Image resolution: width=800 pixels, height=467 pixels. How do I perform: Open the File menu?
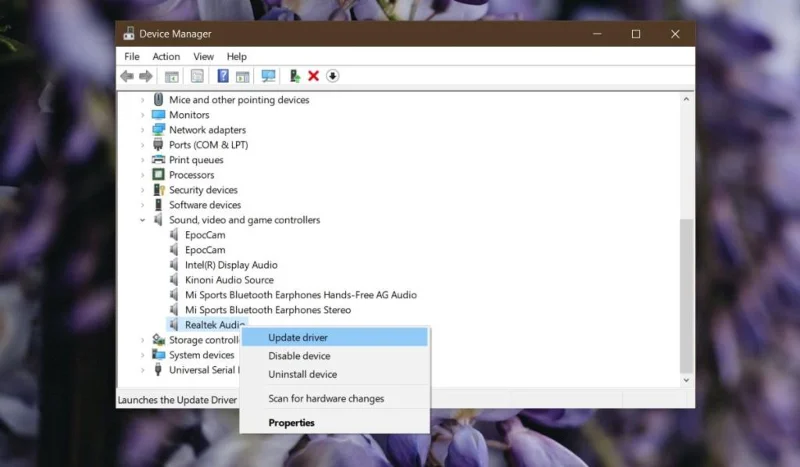click(x=132, y=57)
